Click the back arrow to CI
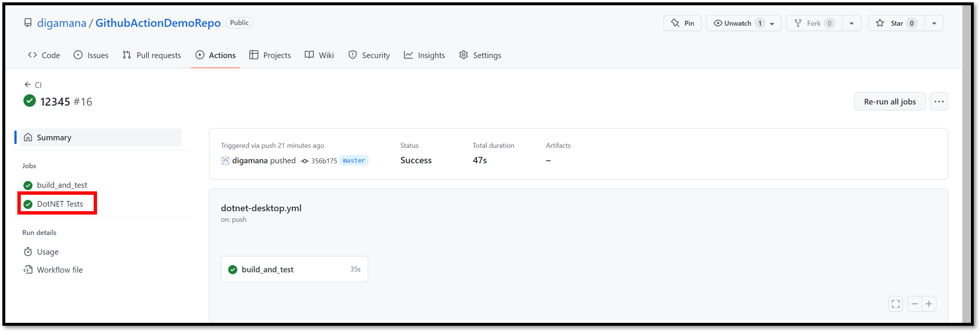Image resolution: width=980 pixels, height=332 pixels. coord(28,85)
